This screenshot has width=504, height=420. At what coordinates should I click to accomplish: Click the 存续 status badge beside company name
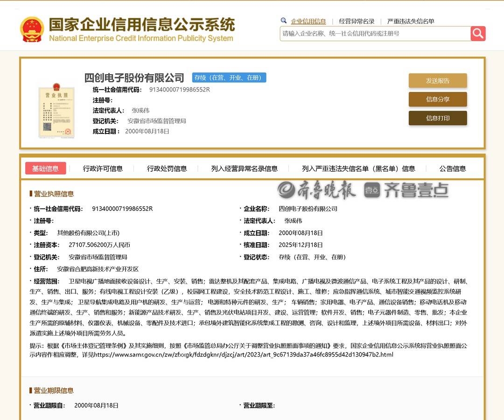coord(230,77)
